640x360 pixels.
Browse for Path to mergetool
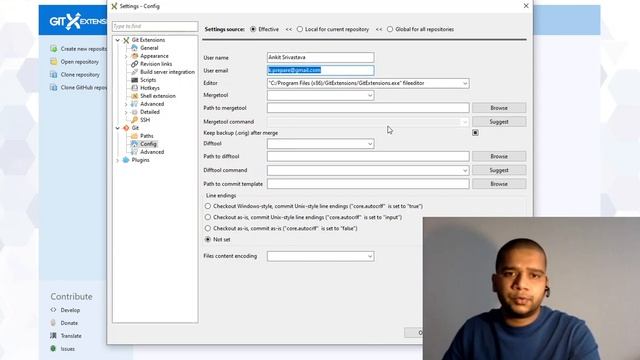coord(499,108)
